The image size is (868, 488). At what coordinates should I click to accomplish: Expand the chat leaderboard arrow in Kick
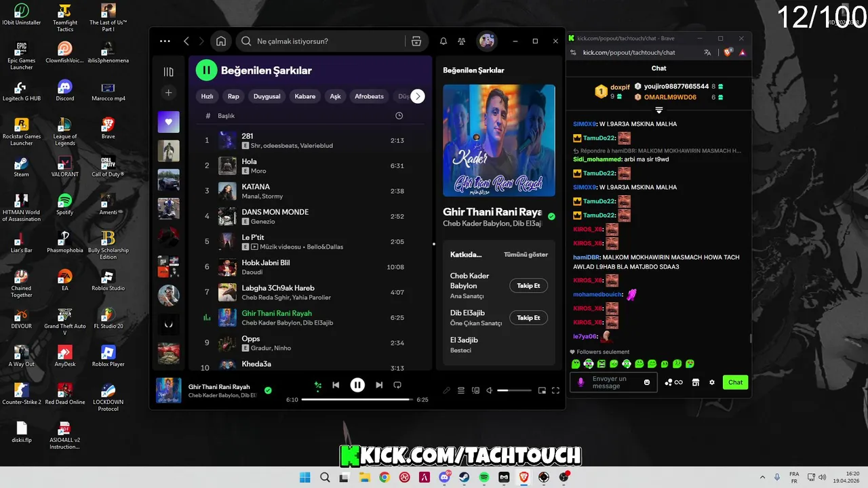click(x=658, y=110)
